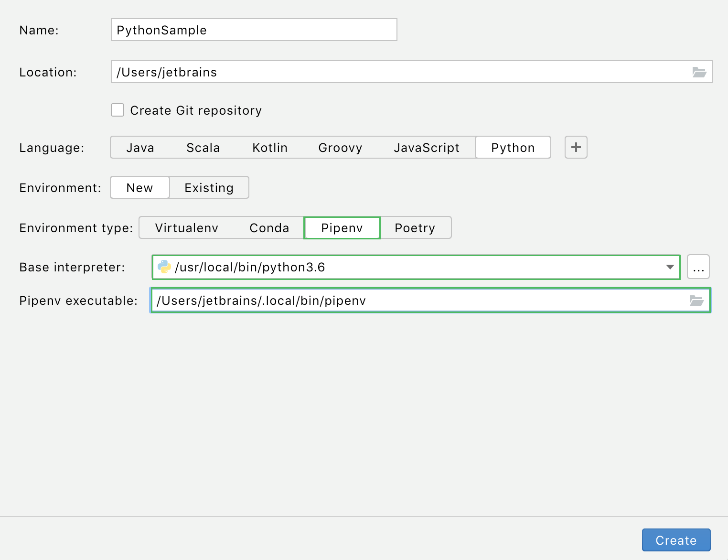Click the Create Git repository label

coord(196,110)
